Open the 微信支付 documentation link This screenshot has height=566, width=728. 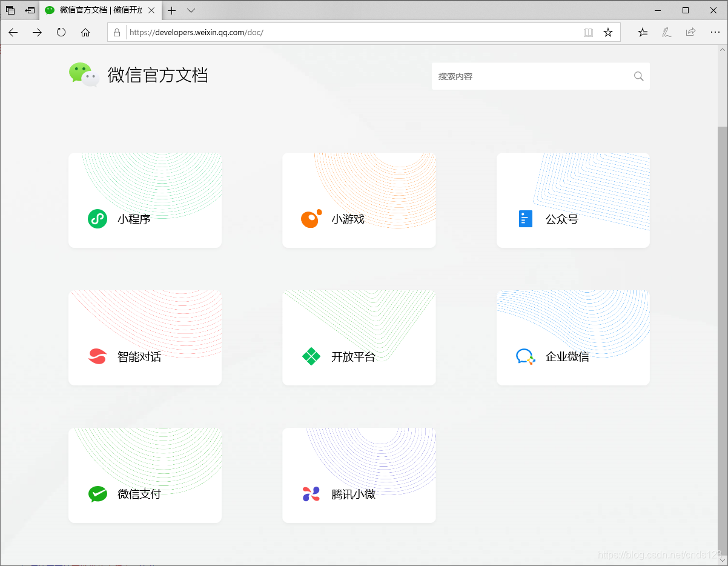pos(145,475)
